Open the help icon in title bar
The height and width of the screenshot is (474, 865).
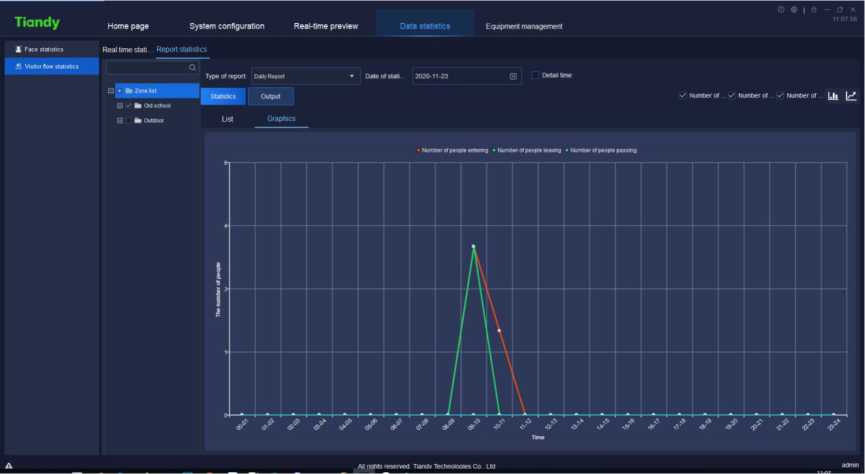point(781,10)
